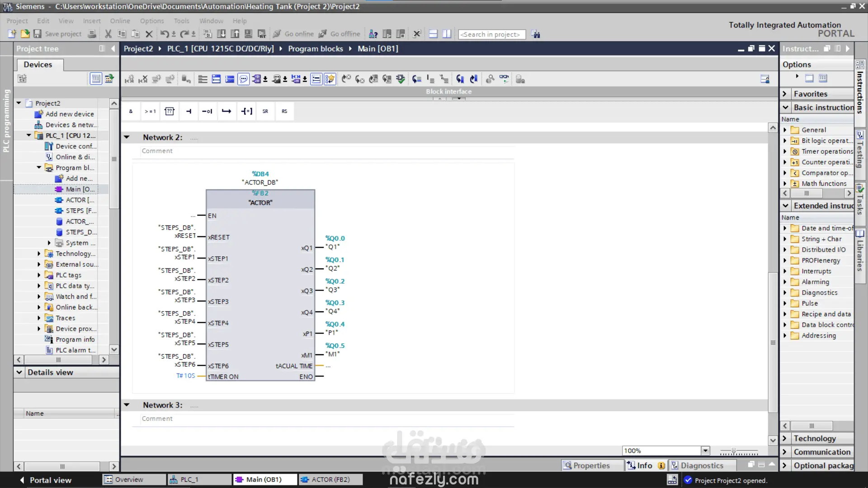Click the Copy icon in main toolbar
Screen dimensions: 868x488
[x=122, y=34]
